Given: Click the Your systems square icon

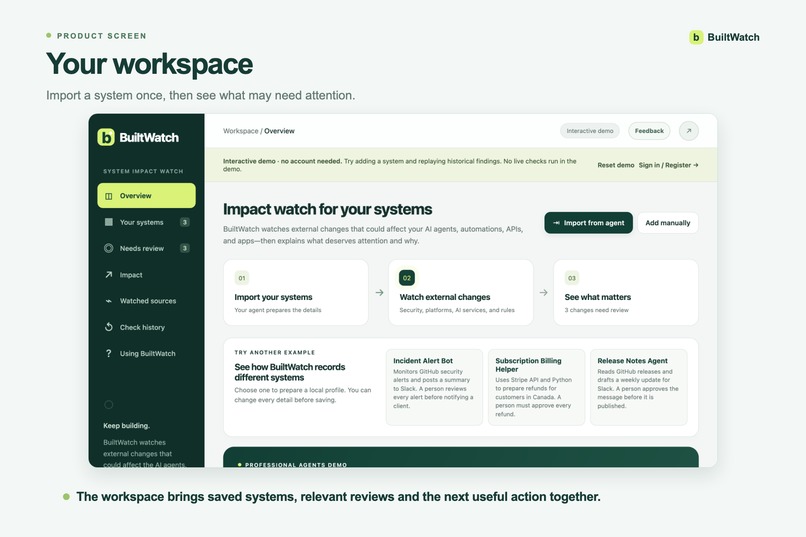Looking at the screenshot, I should tap(108, 222).
